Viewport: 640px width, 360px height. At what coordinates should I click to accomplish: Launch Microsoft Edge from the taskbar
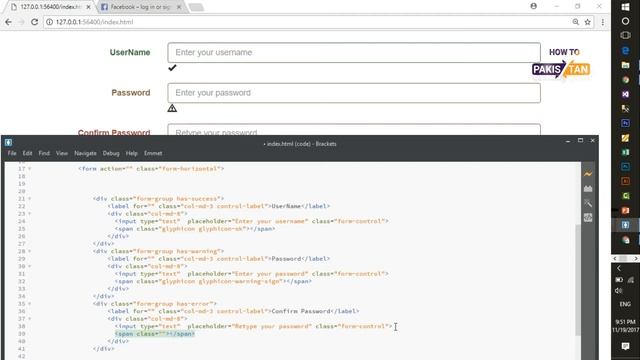(625, 51)
